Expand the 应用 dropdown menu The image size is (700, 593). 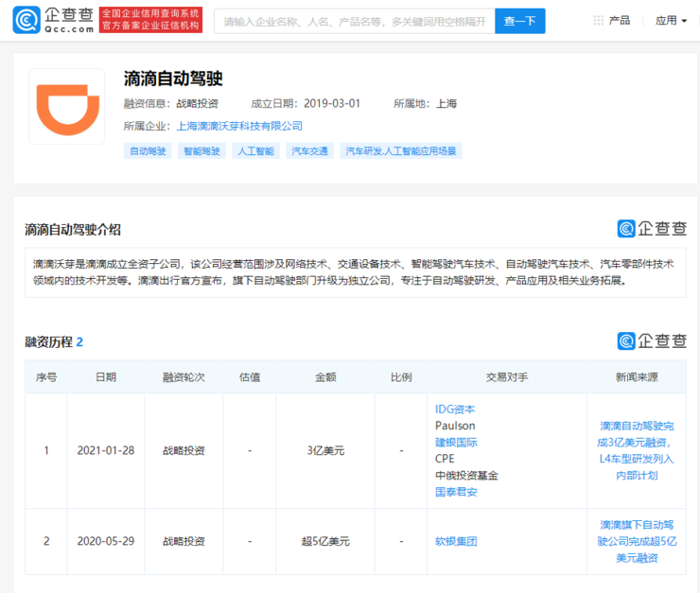tap(671, 20)
